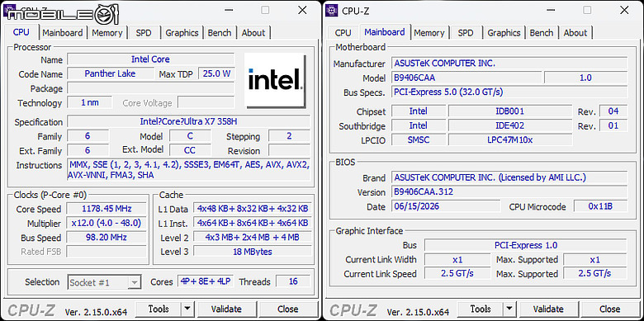
Task: Click the '06/15/2026' BIOS date
Action: pyautogui.click(x=446, y=206)
